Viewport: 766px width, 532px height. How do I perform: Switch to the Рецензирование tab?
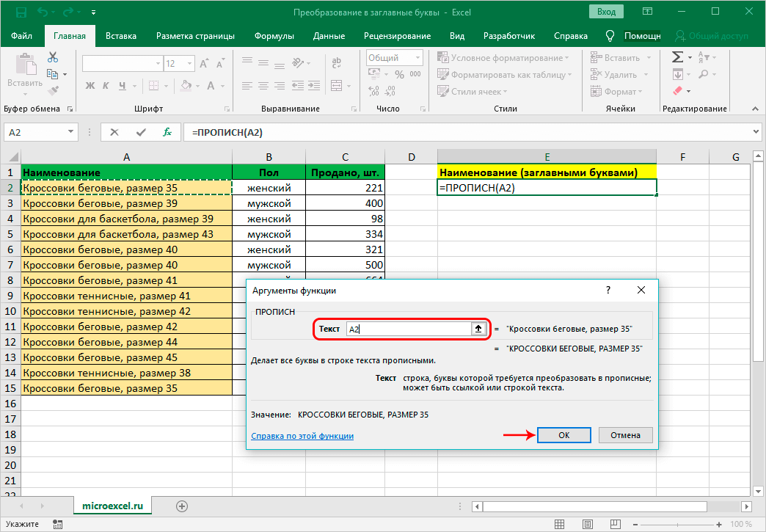coord(397,36)
